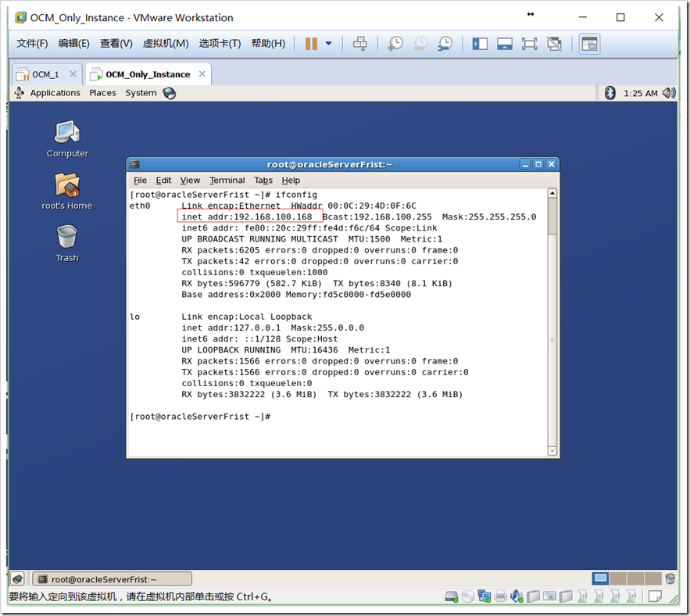
Task: Click the panel Trash applet icon
Action: pyautogui.click(x=670, y=578)
